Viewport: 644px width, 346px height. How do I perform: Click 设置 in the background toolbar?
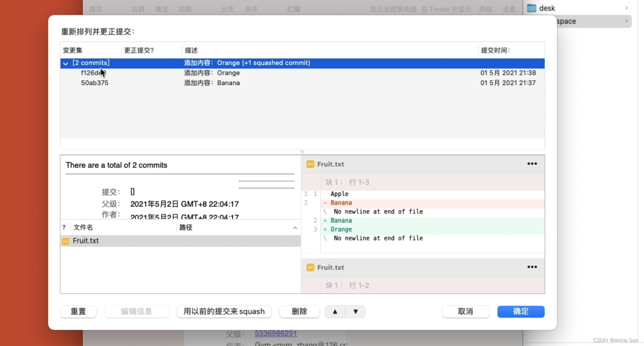(x=509, y=9)
